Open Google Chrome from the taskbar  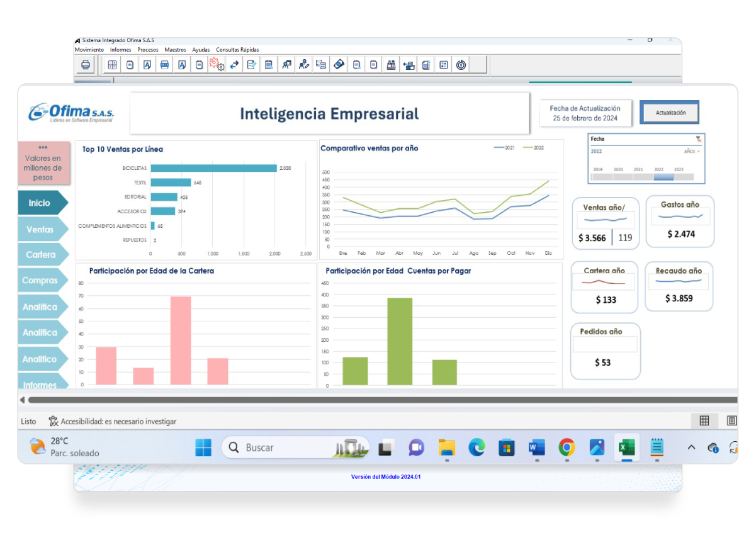567,447
